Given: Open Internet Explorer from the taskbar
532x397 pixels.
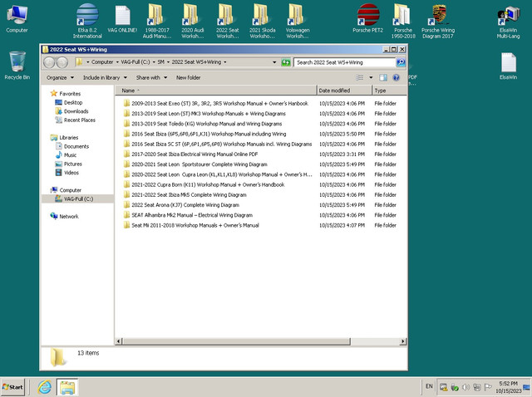Looking at the screenshot, I should [44, 387].
